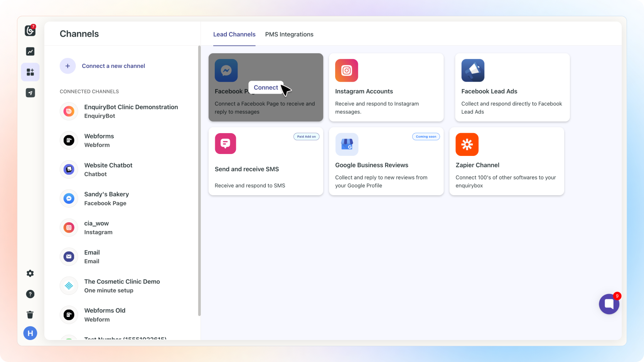Click the plus icon to add channel

67,66
